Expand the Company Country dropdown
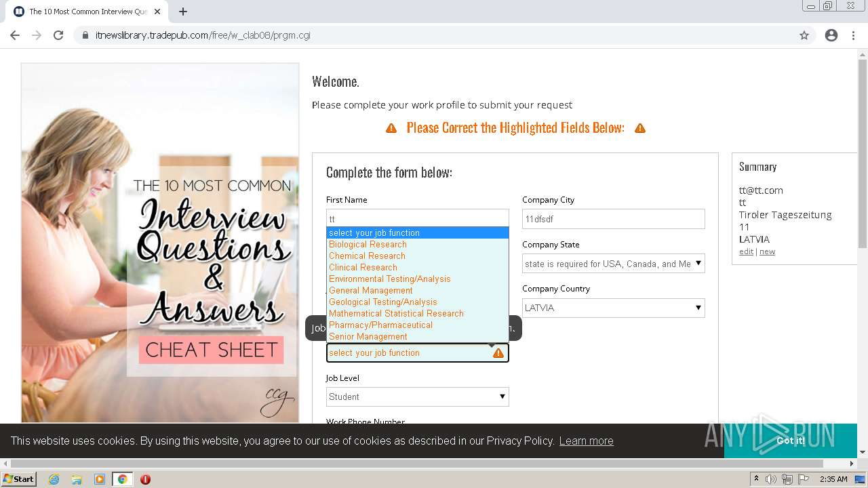Screen dimensions: 868x488 613,308
